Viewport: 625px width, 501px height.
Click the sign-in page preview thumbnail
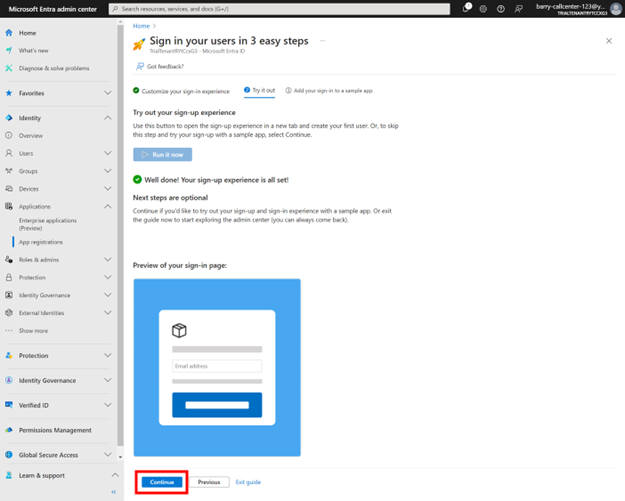(217, 367)
